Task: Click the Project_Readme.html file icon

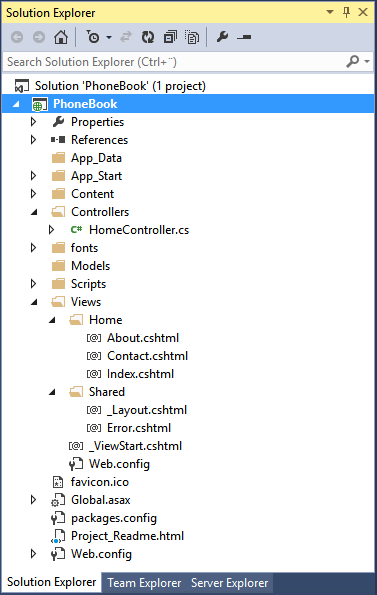Action: pos(58,536)
